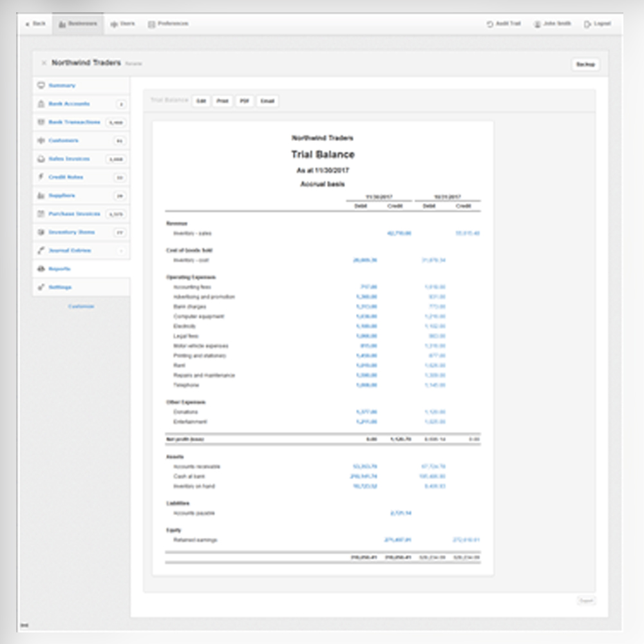Click the Print button
Screen dimensions: 644x644
pyautogui.click(x=223, y=101)
